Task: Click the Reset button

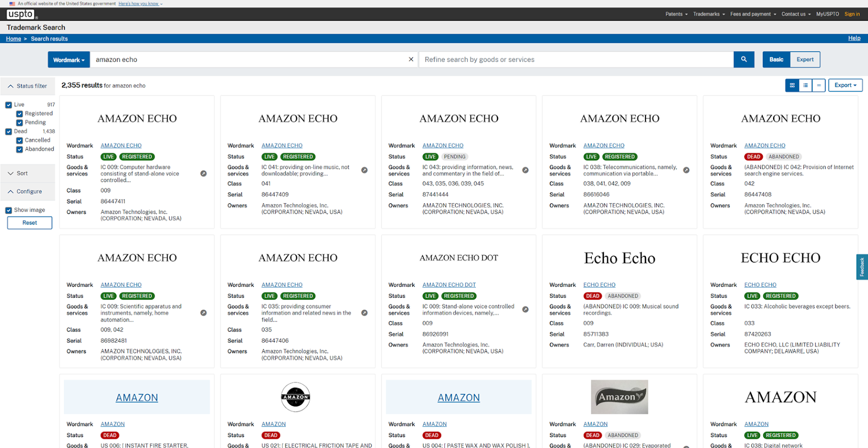Action: pos(30,223)
